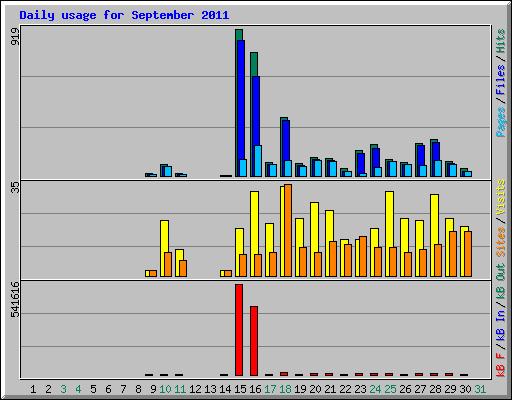The width and height of the screenshot is (512, 400).
Task: Click day 14 on the x-axis
Action: (x=225, y=389)
